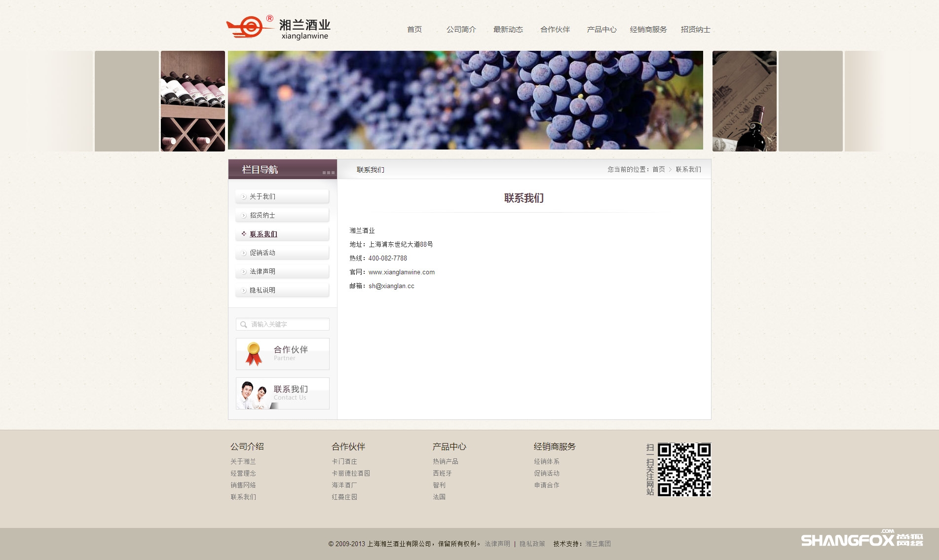Open 首页 in top navigation

tap(414, 30)
